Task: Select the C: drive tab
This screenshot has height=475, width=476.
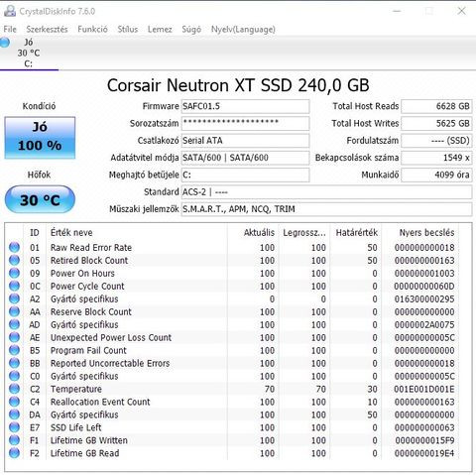Action: coord(29,53)
